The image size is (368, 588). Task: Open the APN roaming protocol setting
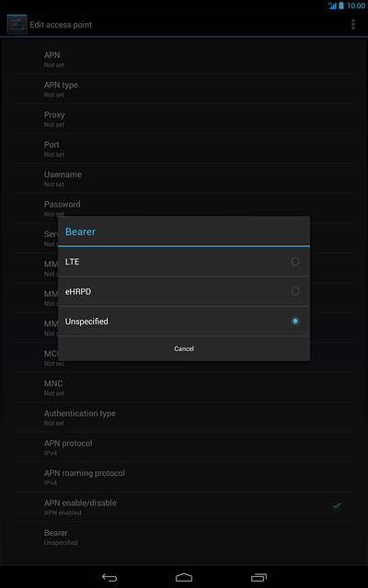[x=184, y=477]
